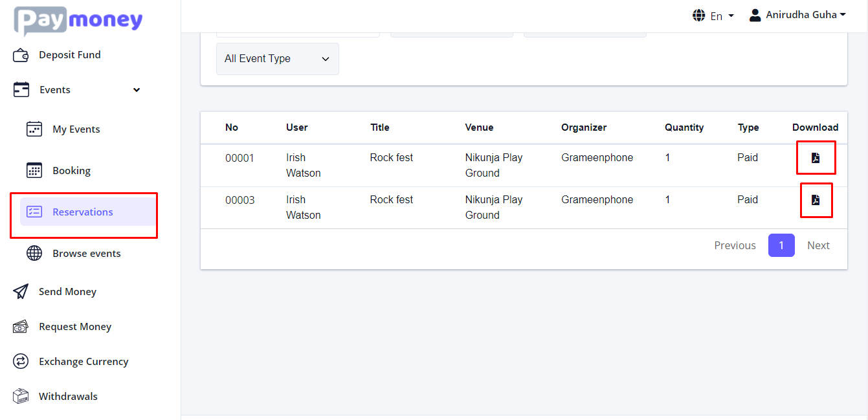Click the Paymoney logo
This screenshot has width=868, height=420.
point(78,21)
